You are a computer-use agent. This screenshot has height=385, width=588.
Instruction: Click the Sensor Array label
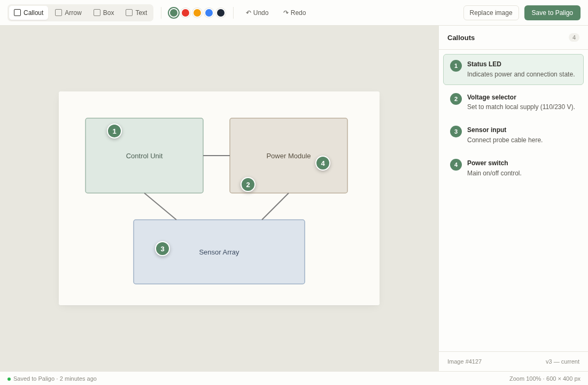pyautogui.click(x=219, y=252)
